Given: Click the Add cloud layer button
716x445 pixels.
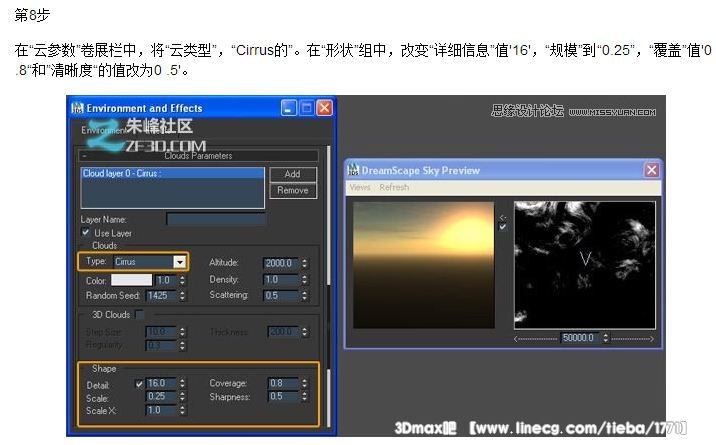Looking at the screenshot, I should 293,174.
